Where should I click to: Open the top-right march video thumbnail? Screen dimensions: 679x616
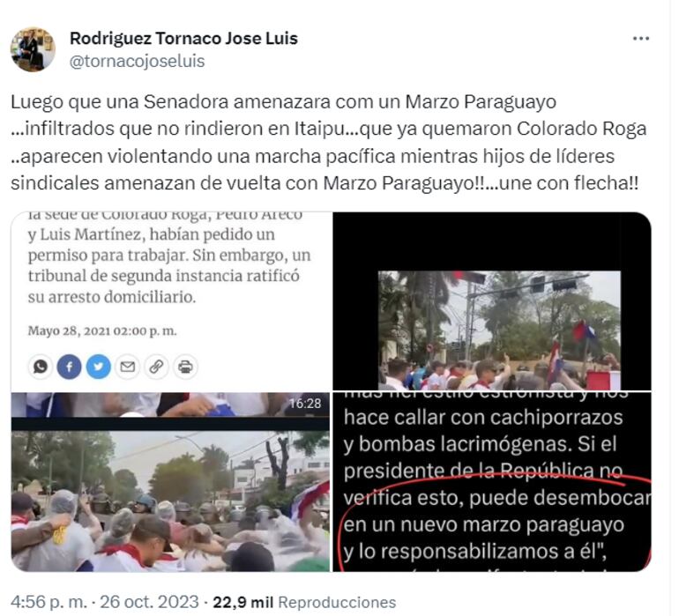tap(492, 301)
